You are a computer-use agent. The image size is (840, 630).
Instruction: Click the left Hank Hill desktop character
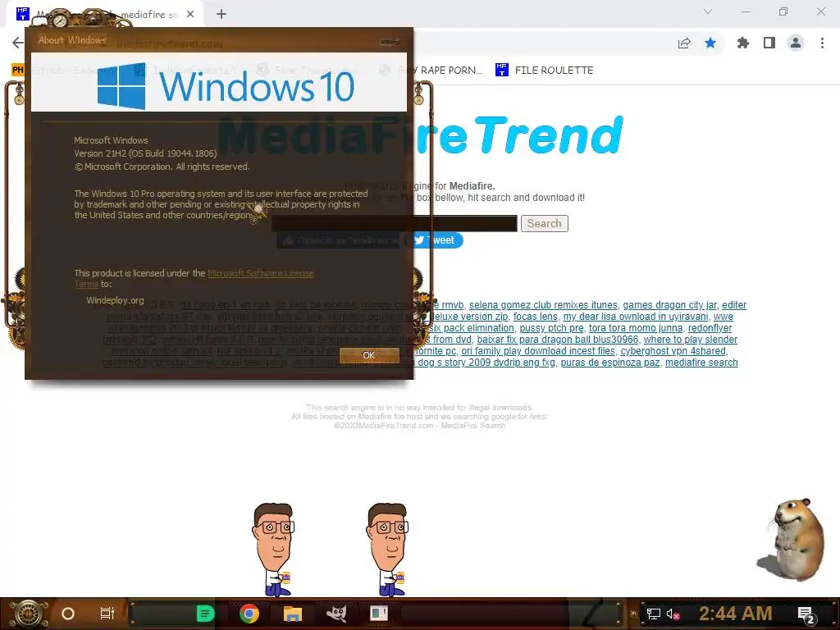[273, 550]
